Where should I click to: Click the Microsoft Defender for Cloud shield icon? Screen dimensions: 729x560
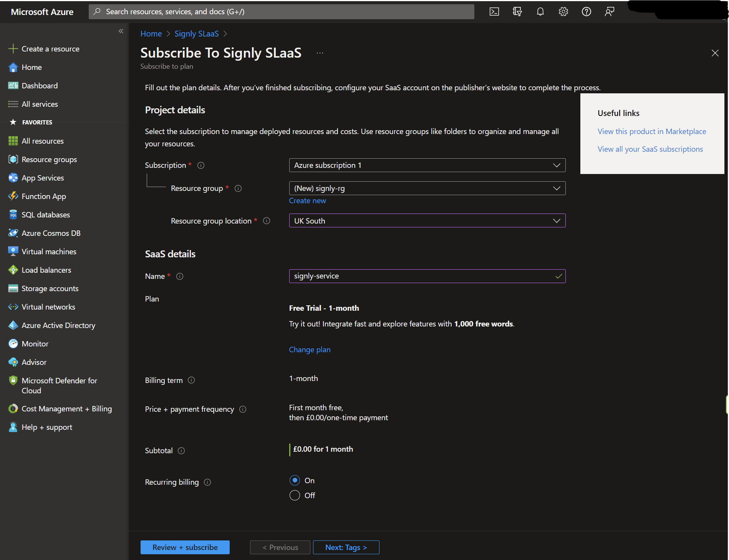(x=13, y=381)
